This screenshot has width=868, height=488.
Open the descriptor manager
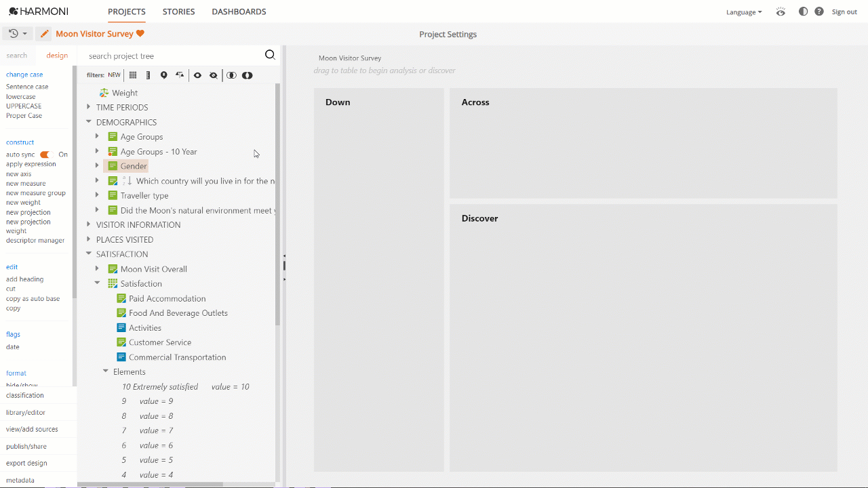(x=35, y=241)
